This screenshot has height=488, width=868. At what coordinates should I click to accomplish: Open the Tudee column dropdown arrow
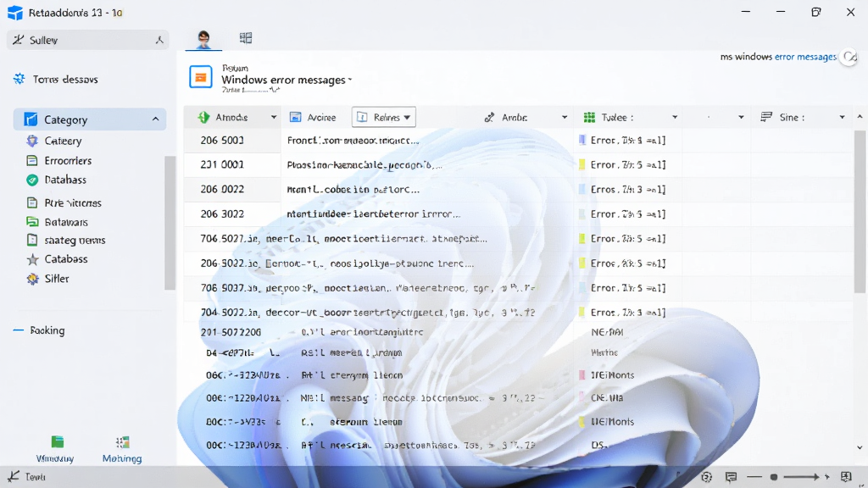[674, 117]
